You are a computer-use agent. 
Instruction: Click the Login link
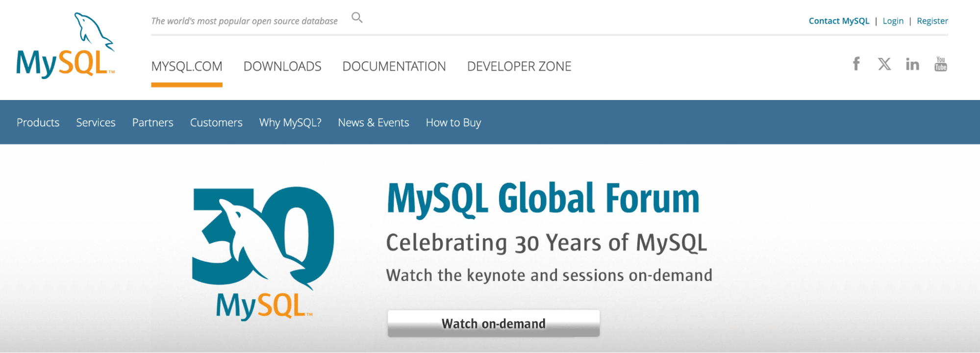pos(893,21)
